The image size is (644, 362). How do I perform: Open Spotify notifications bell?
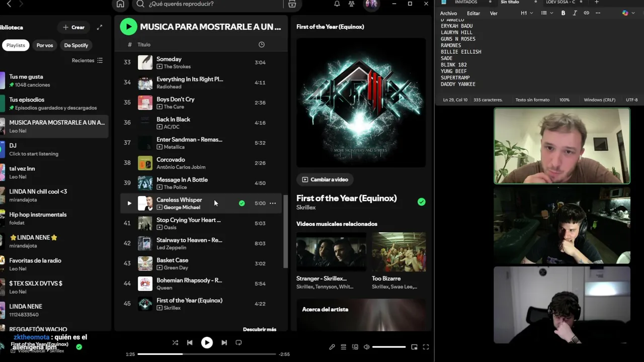click(337, 4)
